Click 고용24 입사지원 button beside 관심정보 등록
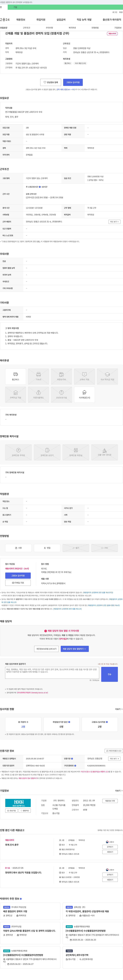Image resolution: width=123 pixels, height=980 pixels. pyautogui.click(x=73, y=82)
